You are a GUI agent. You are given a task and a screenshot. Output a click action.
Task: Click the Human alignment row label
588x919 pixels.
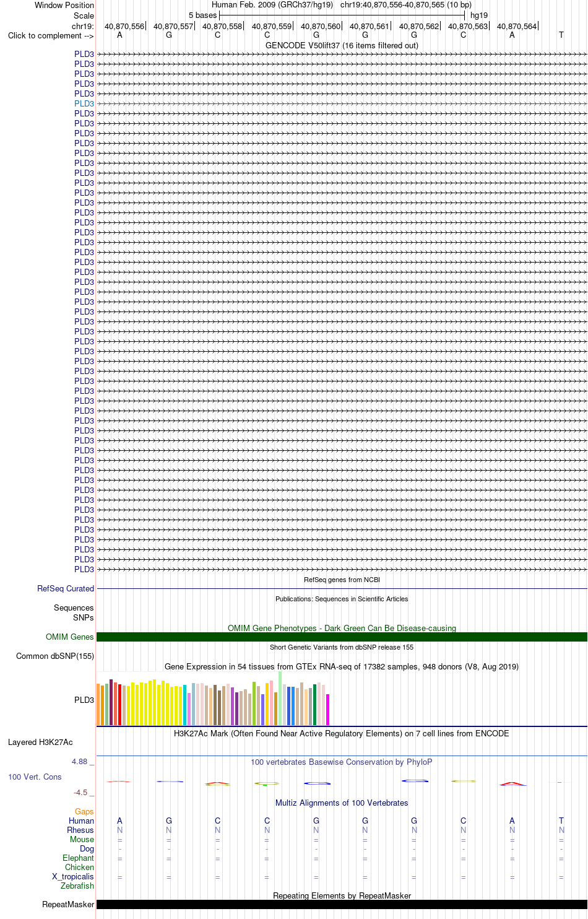(x=82, y=821)
